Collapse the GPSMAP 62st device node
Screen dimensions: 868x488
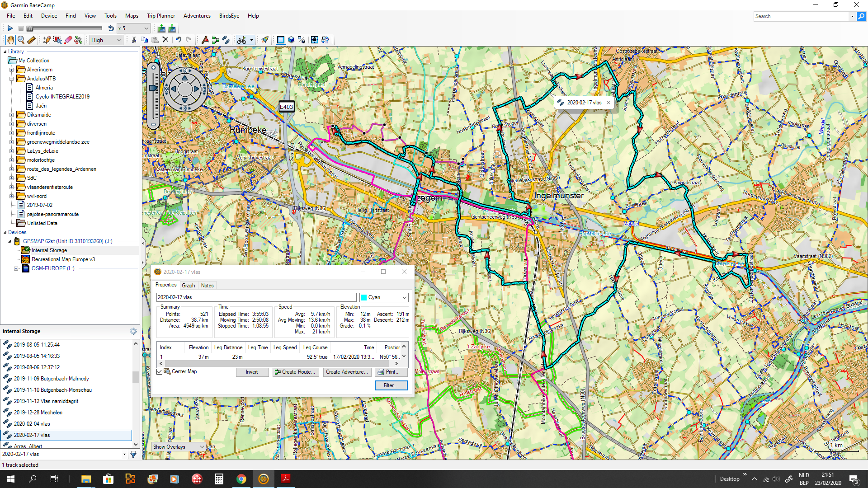pos(9,241)
